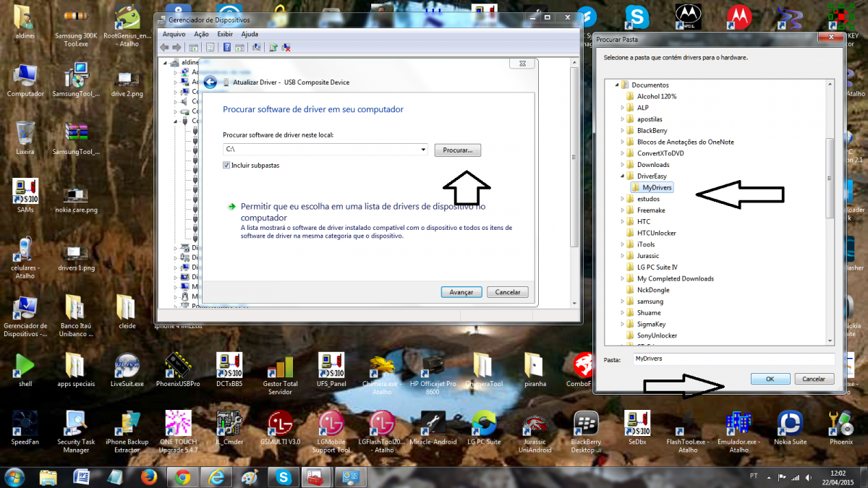Click the Procurar... browse button
Image resolution: width=868 pixels, height=488 pixels.
(x=458, y=150)
